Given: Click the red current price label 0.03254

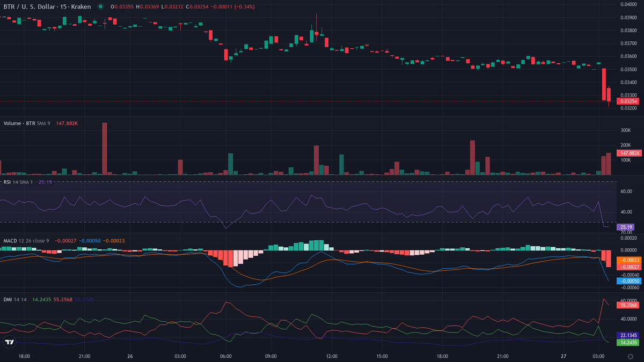Looking at the screenshot, I should (x=629, y=101).
